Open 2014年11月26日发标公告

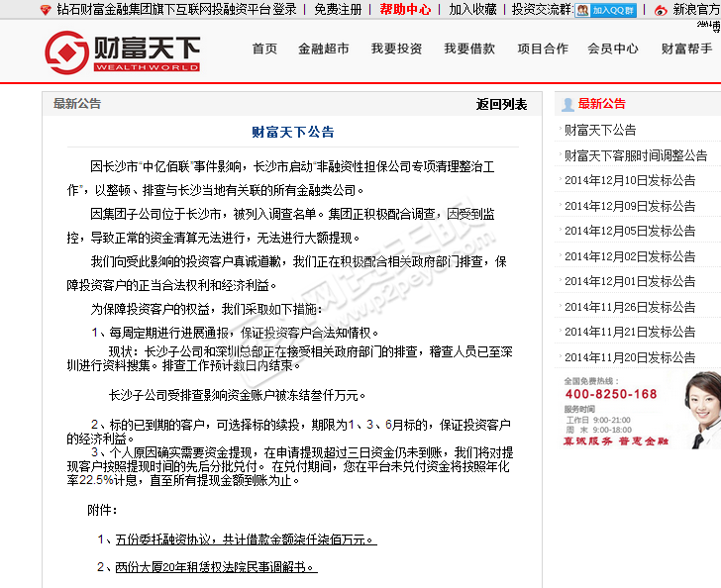coord(630,307)
